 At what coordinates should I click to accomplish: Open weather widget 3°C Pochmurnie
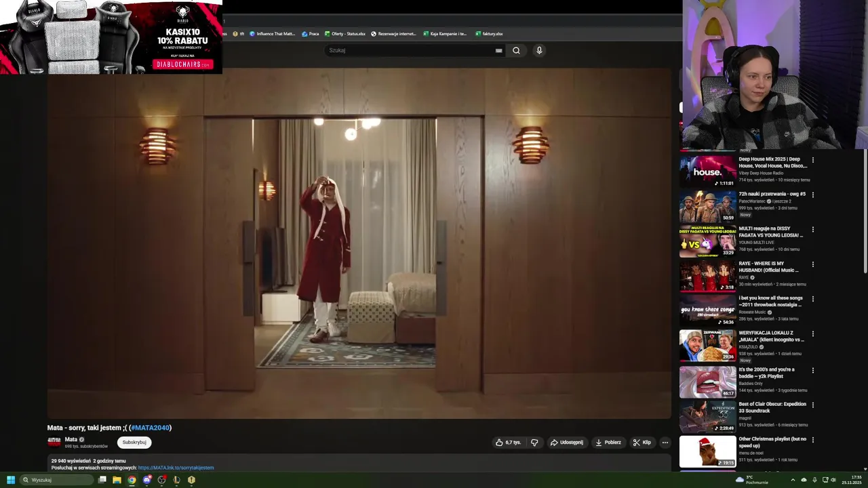[753, 480]
